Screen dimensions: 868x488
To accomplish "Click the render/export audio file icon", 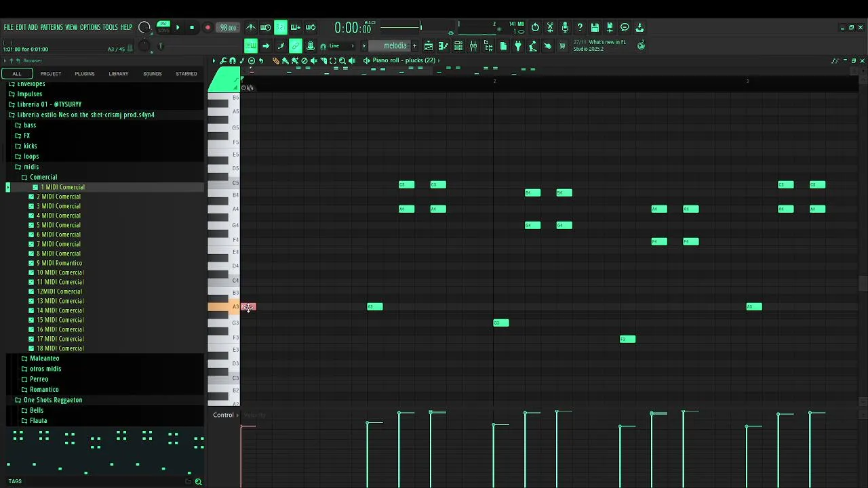I will click(x=610, y=28).
